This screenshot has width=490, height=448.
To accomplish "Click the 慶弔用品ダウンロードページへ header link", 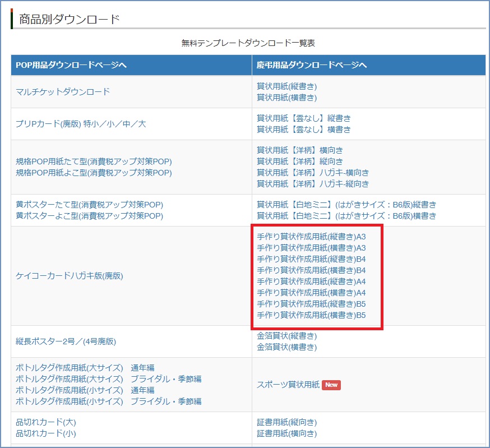I will (312, 65).
